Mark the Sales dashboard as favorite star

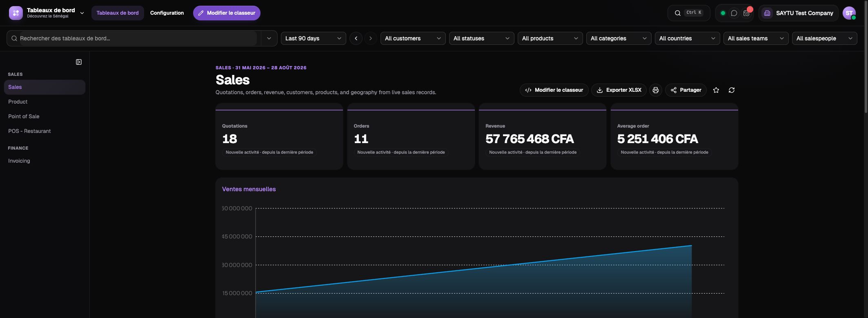pos(716,90)
